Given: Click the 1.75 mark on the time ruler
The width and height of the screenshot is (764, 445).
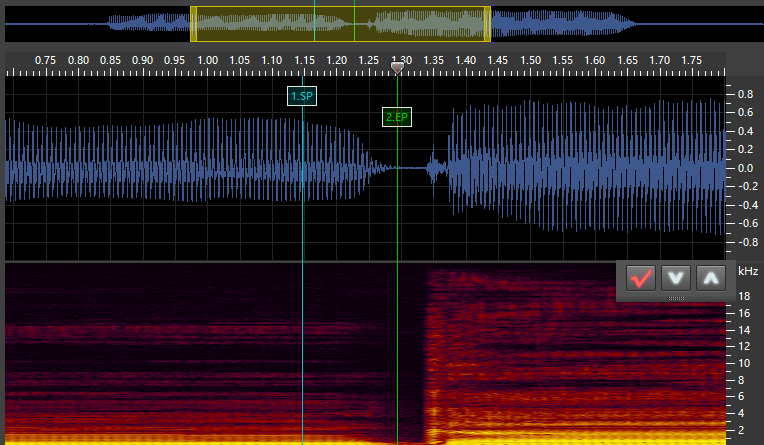Looking at the screenshot, I should 691,61.
